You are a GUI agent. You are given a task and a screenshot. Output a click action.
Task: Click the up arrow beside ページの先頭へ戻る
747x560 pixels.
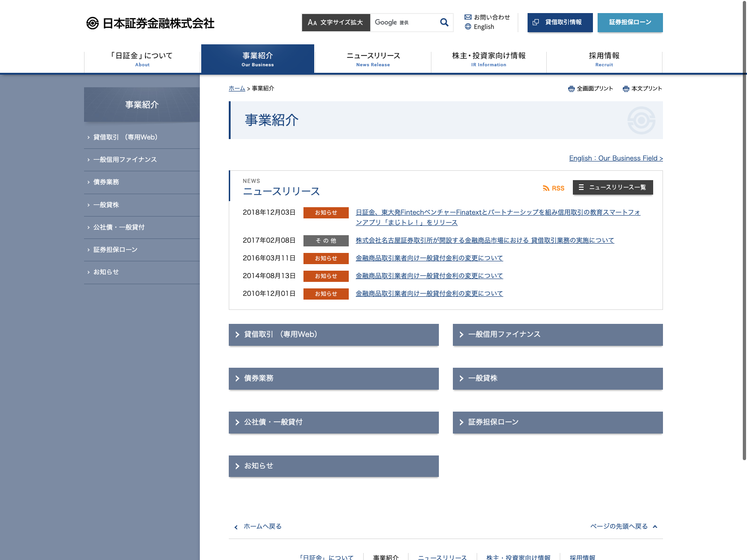[x=655, y=526]
